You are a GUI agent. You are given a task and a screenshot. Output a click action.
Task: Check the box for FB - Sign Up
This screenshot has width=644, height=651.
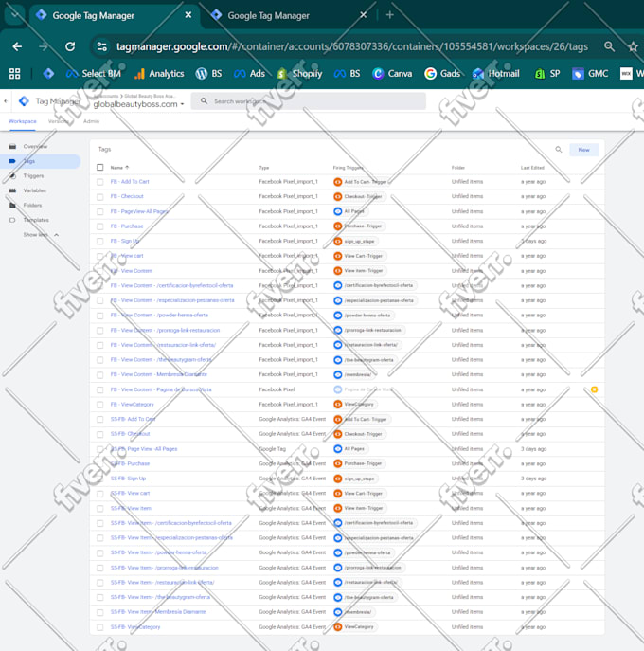[100, 242]
